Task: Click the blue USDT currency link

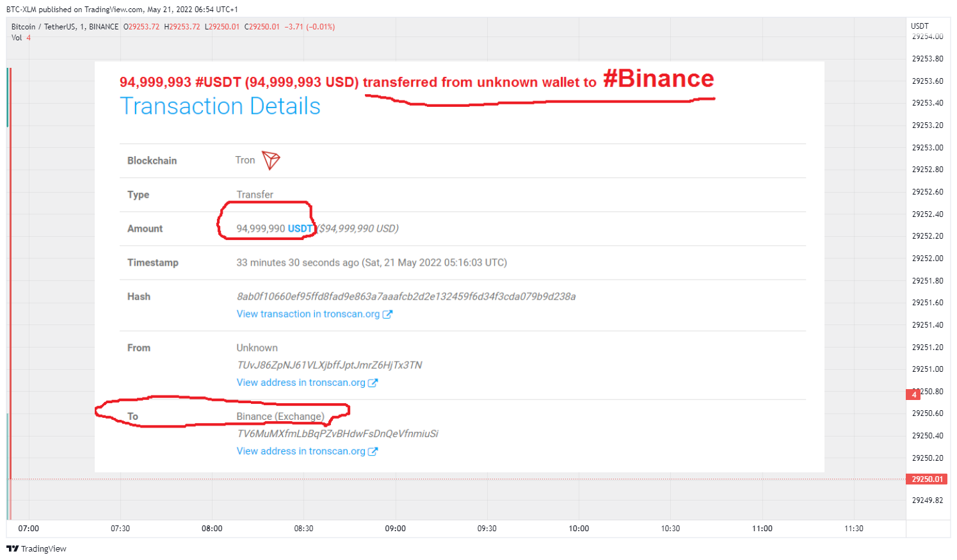Action: (x=300, y=228)
